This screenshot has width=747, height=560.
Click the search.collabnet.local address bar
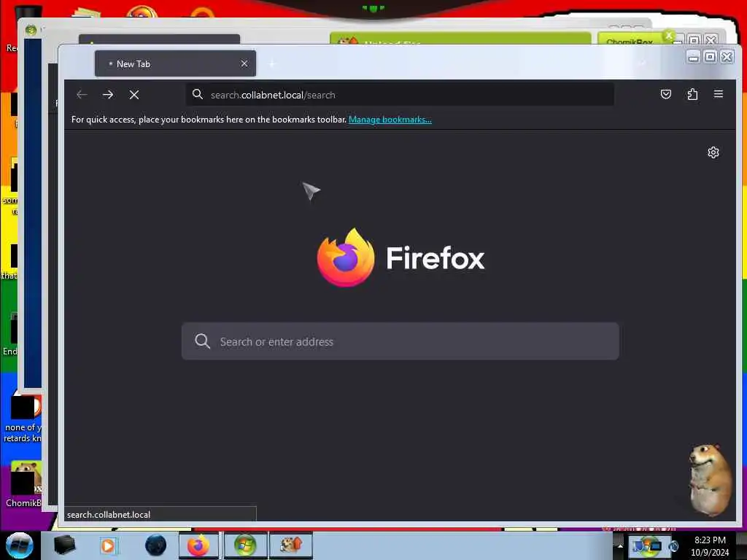click(399, 95)
